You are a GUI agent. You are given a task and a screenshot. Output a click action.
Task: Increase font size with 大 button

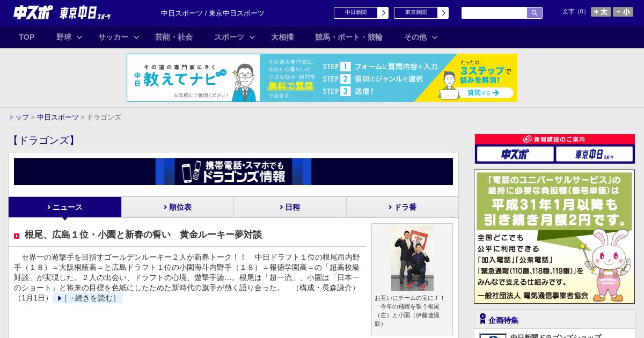[601, 12]
